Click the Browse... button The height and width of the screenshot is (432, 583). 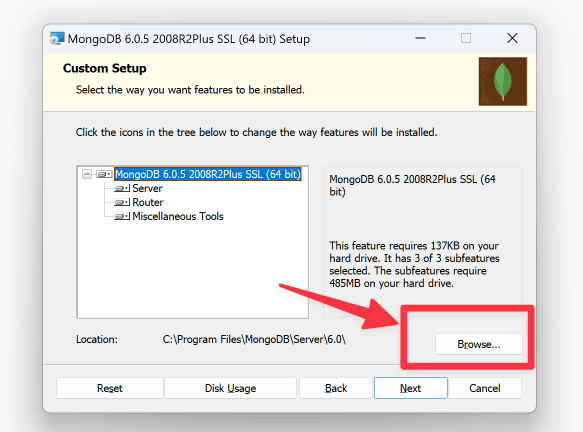[x=479, y=344]
